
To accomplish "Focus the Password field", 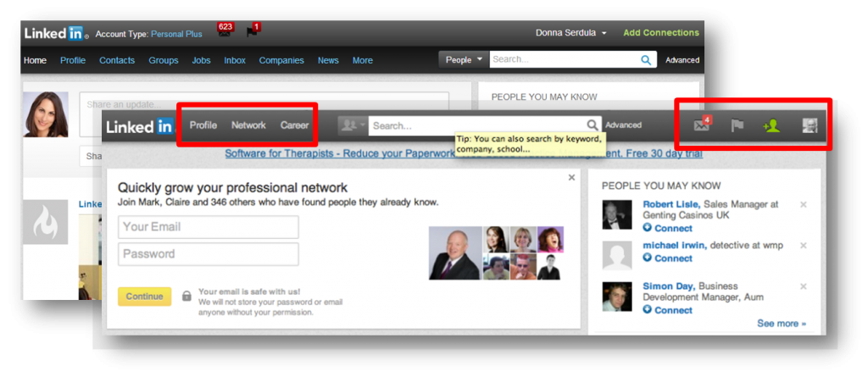I will point(209,254).
